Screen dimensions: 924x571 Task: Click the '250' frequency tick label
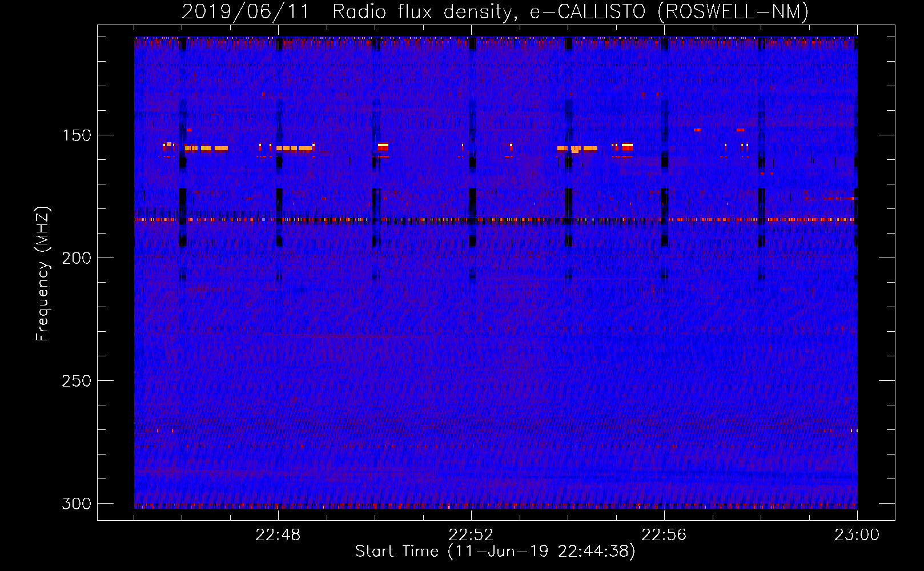77,381
